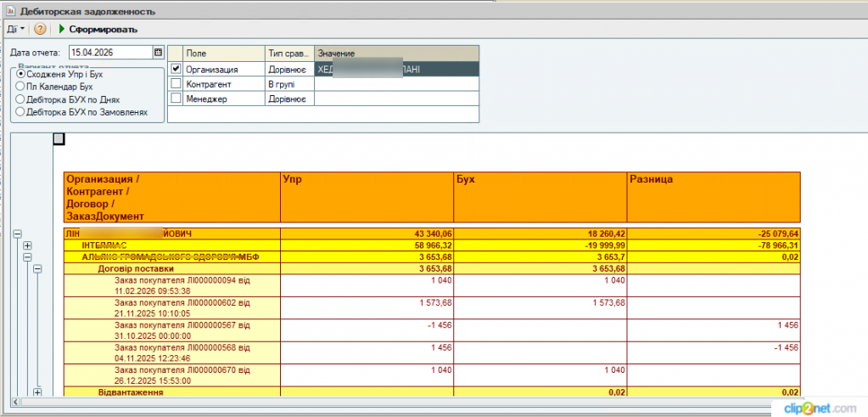868x417 pixels.
Task: Edit the Дата отчета date field
Action: tap(110, 53)
